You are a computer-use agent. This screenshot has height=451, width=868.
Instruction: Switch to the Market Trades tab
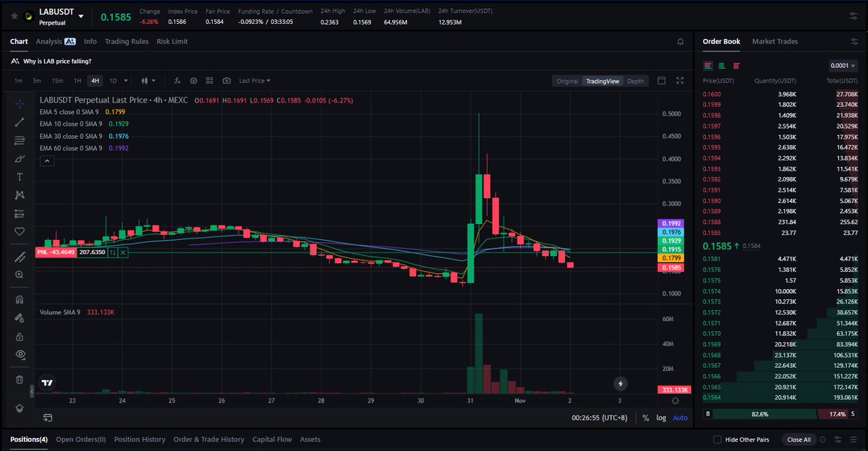click(775, 42)
